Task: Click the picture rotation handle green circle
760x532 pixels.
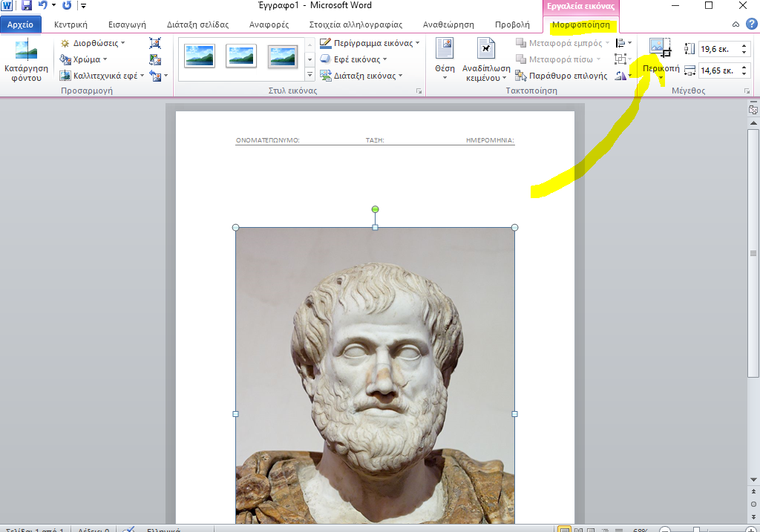Action: (x=375, y=209)
